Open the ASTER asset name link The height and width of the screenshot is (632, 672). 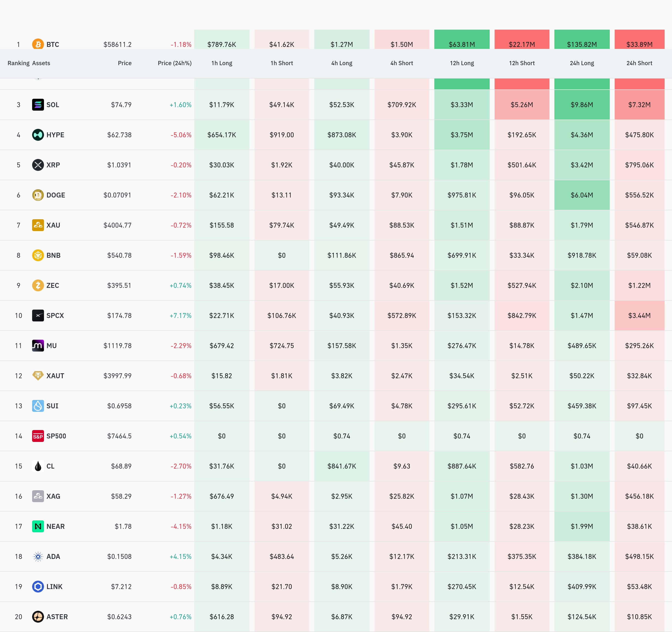pos(57,617)
